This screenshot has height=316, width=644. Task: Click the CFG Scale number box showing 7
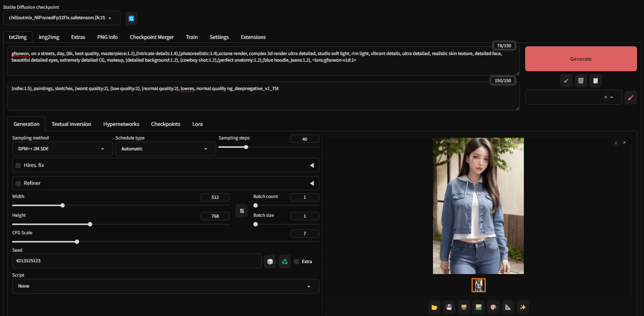305,233
